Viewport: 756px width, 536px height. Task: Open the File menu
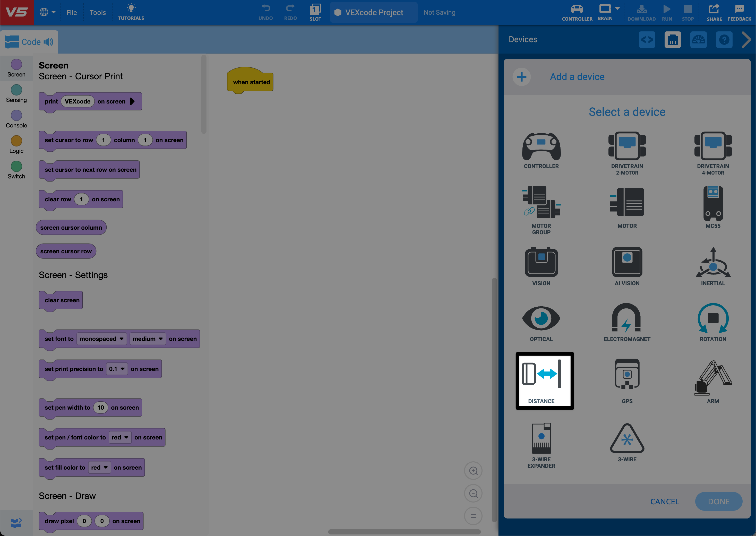(x=71, y=13)
